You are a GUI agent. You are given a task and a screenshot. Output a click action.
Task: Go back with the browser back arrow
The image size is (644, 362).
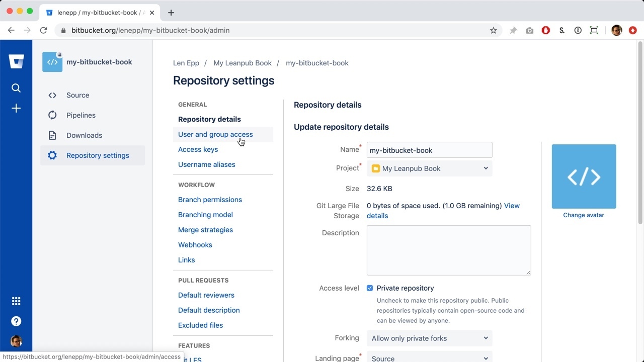11,30
